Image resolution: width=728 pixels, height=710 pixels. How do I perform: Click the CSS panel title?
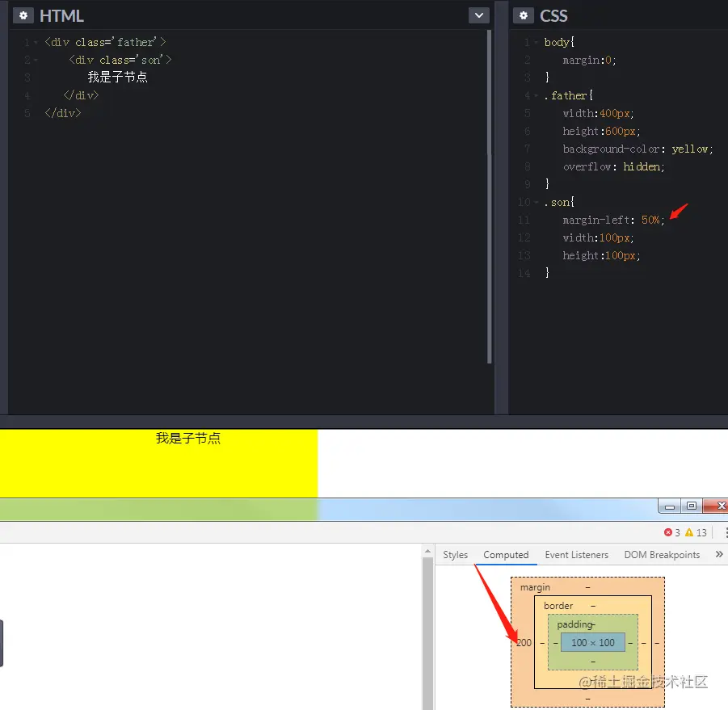(553, 16)
